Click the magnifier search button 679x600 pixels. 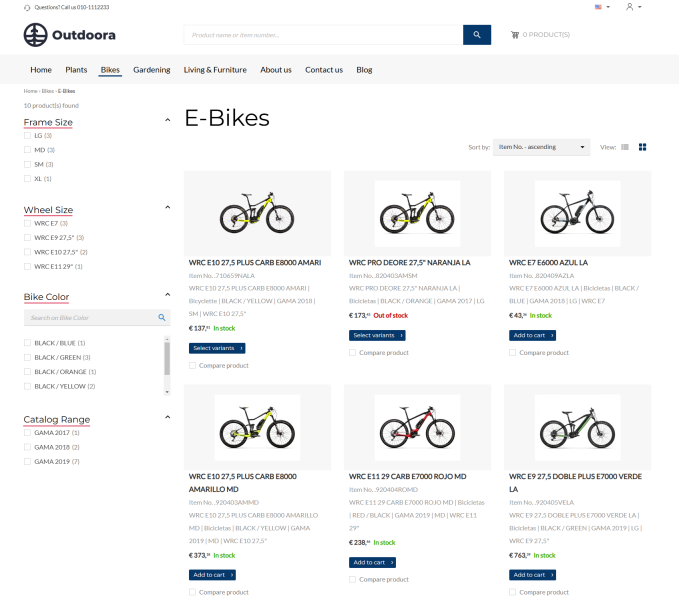[477, 35]
